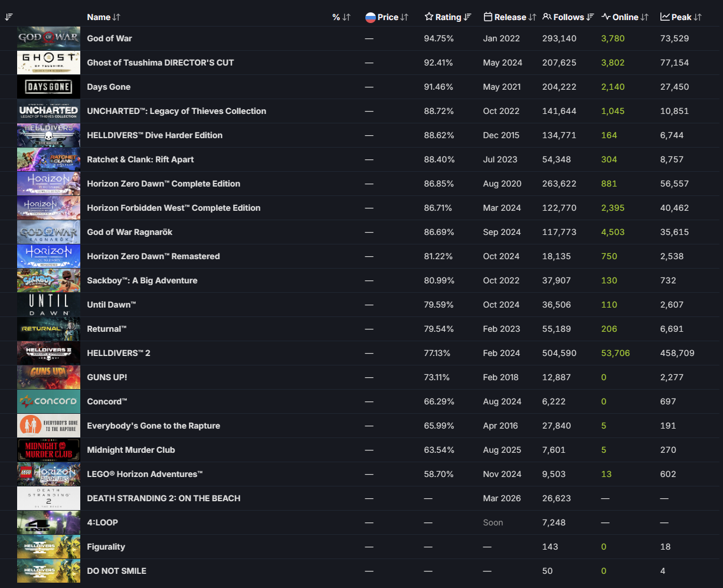Image resolution: width=723 pixels, height=588 pixels.
Task: Click God of War rating 94.75%
Action: [439, 38]
